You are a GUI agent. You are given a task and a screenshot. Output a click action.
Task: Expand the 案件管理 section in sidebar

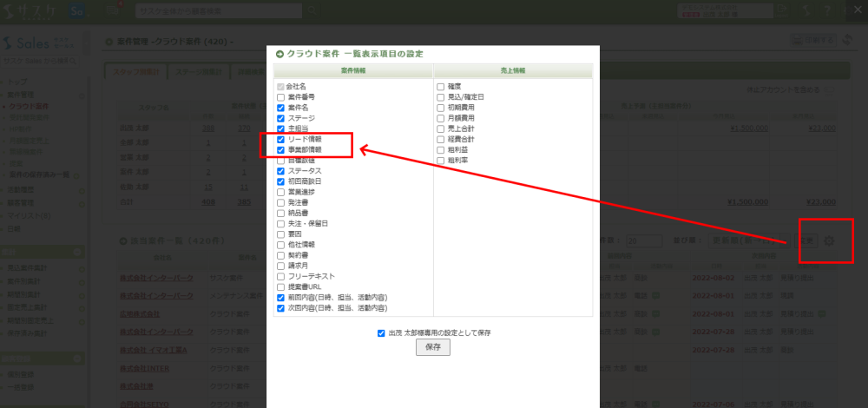pyautogui.click(x=23, y=94)
